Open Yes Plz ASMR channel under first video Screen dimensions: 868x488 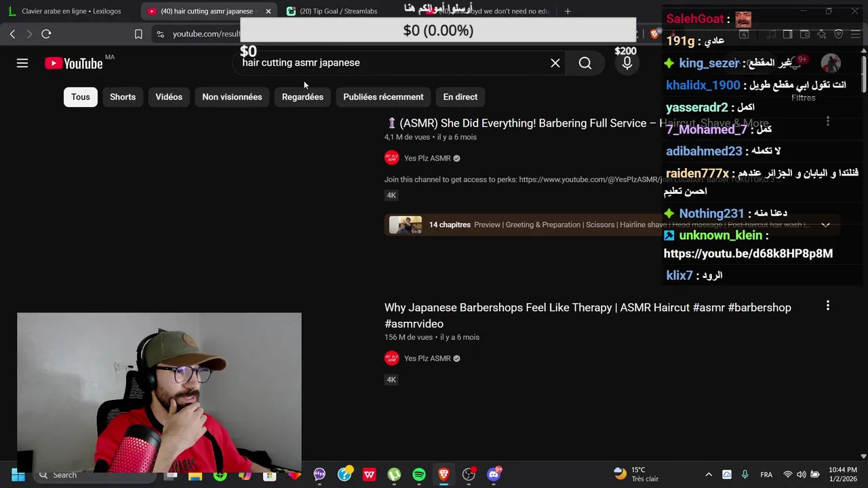[427, 158]
